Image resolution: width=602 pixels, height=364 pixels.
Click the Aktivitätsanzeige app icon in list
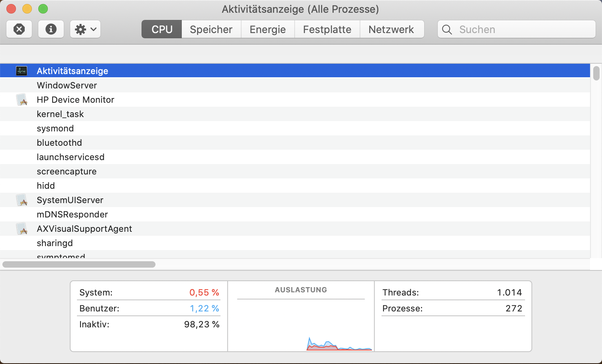pos(22,71)
